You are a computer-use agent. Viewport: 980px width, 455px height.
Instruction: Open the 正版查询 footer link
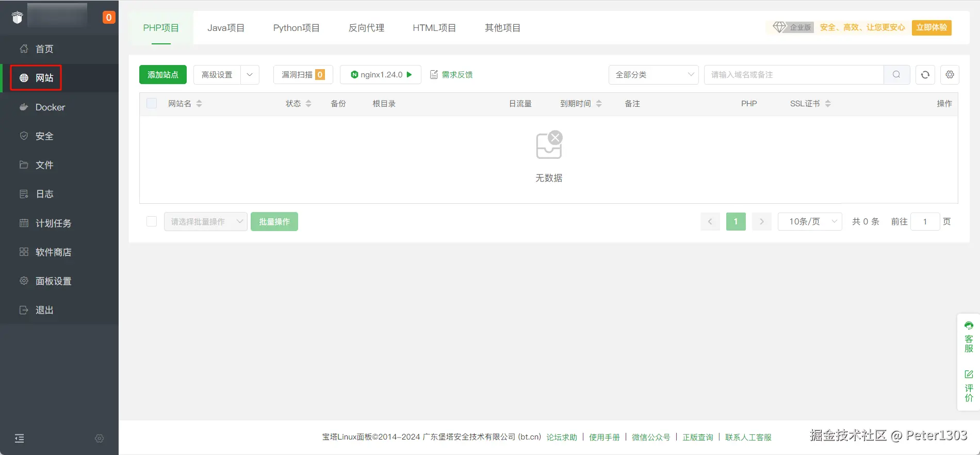tap(698, 437)
